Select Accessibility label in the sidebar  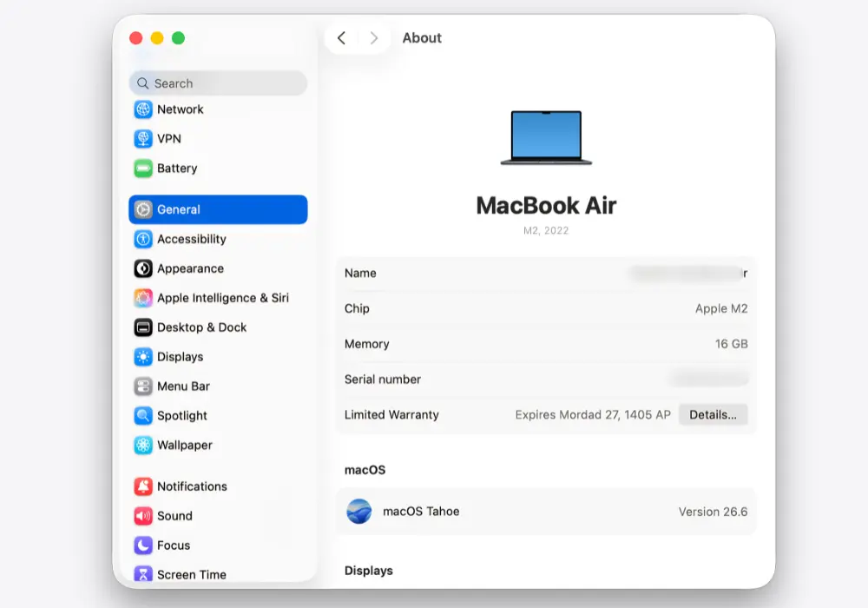pyautogui.click(x=192, y=239)
